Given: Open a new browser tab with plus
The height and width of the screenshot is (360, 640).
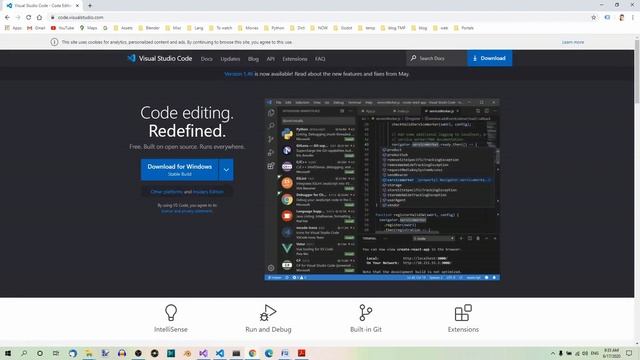Looking at the screenshot, I should pyautogui.click(x=90, y=6).
